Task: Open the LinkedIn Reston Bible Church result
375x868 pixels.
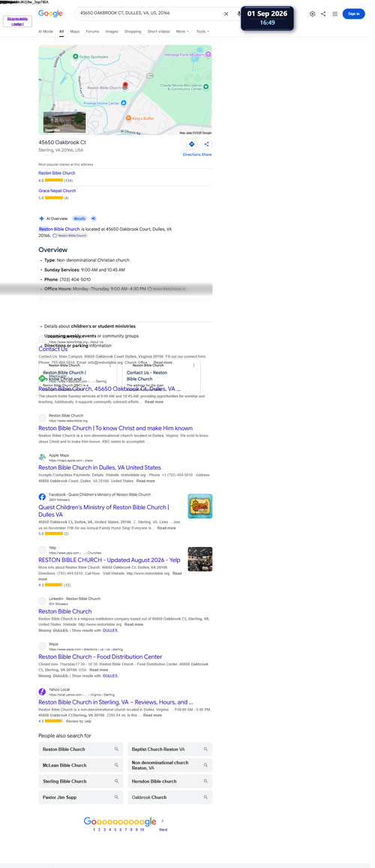Action: tap(64, 611)
